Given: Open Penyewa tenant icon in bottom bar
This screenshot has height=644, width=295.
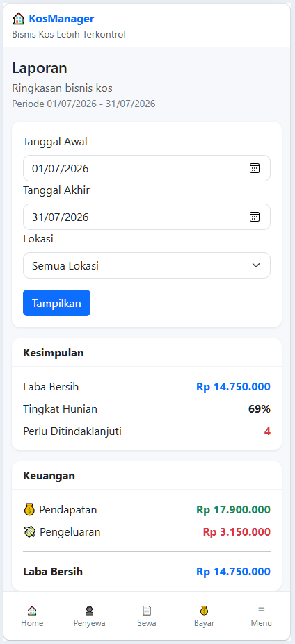Looking at the screenshot, I should [x=89, y=611].
